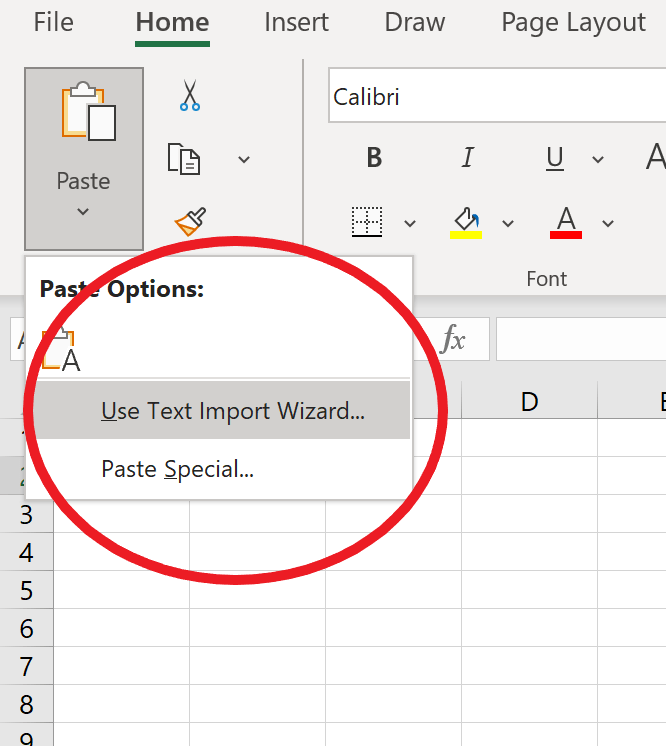Choose the Keep Text Only paste icon

pos(62,351)
